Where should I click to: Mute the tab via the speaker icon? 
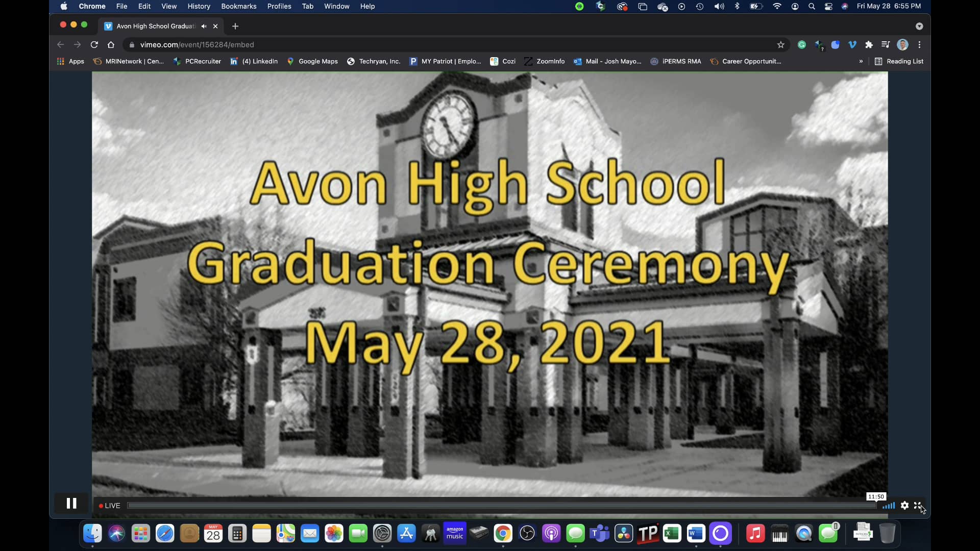click(204, 26)
